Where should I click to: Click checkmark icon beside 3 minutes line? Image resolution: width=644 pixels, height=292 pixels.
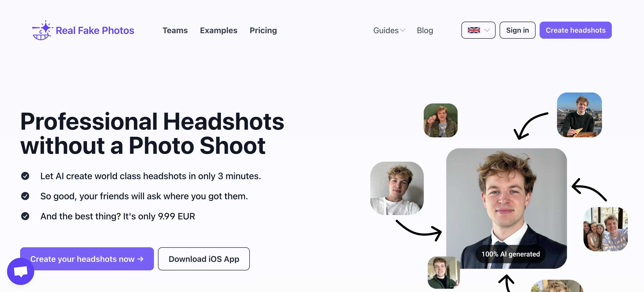click(x=25, y=176)
